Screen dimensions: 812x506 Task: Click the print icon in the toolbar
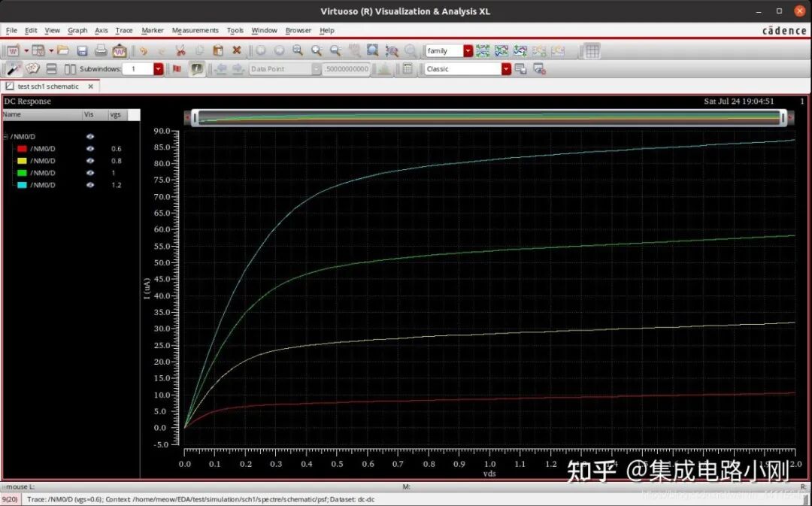[101, 50]
